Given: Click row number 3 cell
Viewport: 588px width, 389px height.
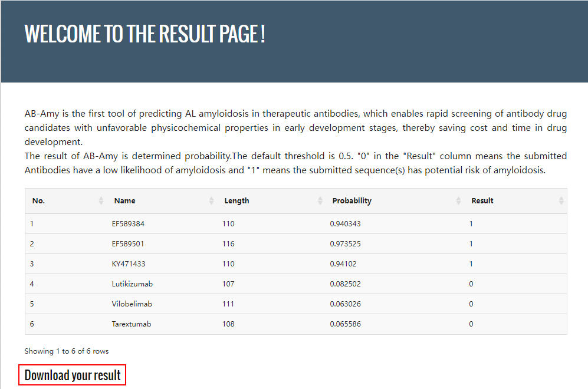Looking at the screenshot, I should pos(32,264).
